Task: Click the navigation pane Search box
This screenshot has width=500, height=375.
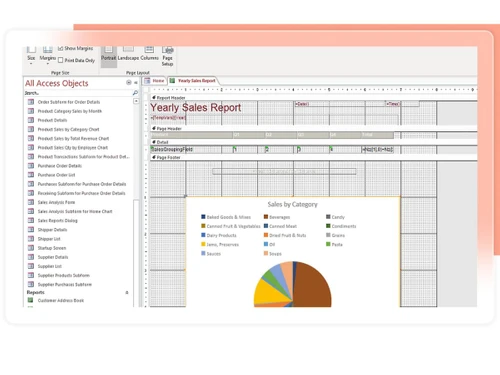Action: (78, 93)
